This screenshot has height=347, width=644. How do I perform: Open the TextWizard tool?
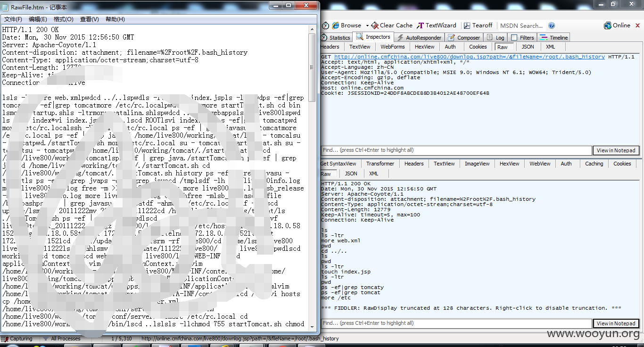[437, 25]
